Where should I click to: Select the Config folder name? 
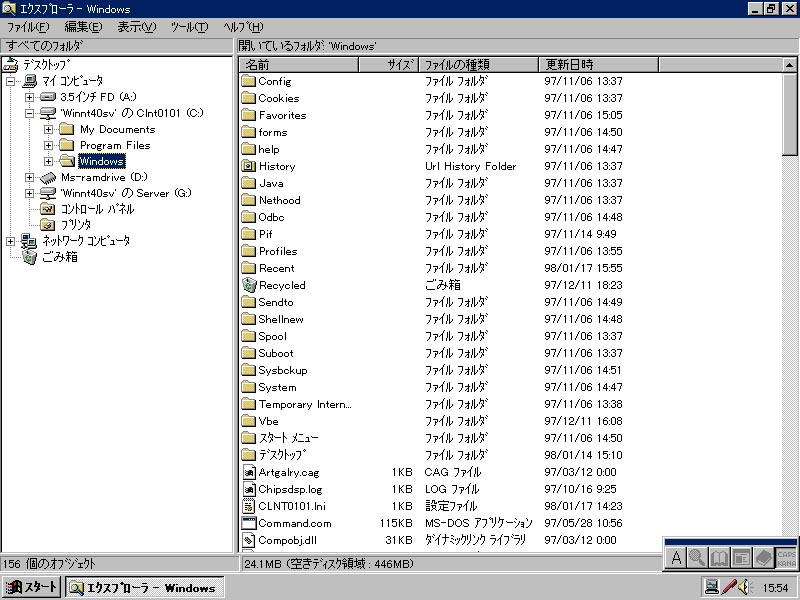coord(275,81)
